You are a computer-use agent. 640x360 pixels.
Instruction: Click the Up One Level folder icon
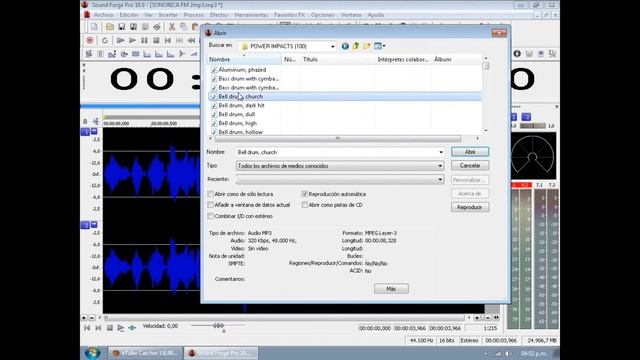(x=356, y=46)
